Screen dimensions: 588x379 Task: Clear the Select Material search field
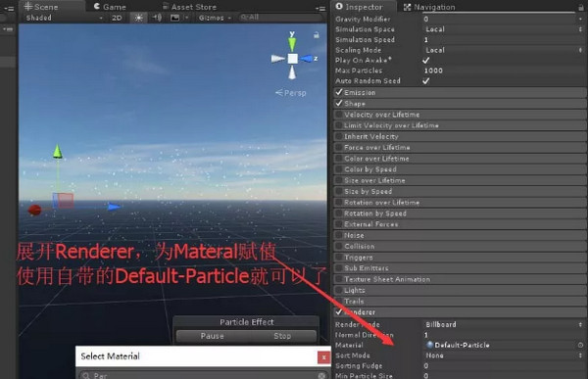click(x=321, y=375)
